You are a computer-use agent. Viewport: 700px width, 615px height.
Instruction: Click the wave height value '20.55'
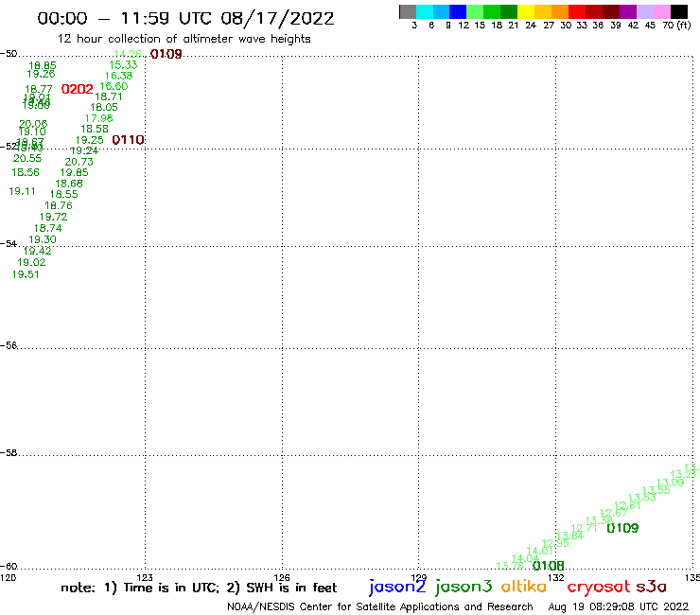tap(27, 158)
